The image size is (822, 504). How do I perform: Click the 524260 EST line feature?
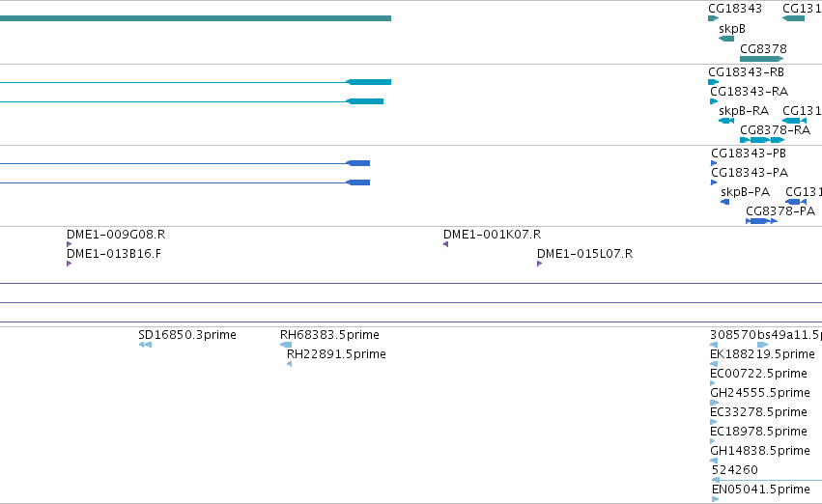[x=767, y=480]
